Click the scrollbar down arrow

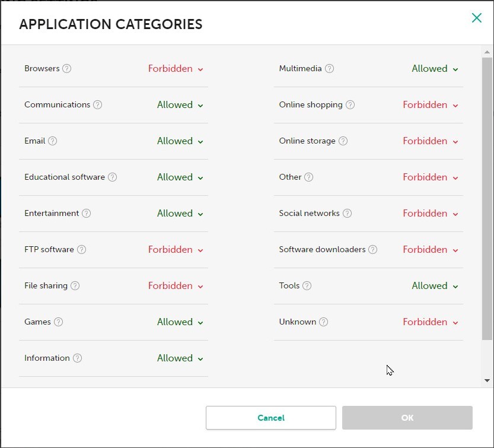pyautogui.click(x=487, y=380)
